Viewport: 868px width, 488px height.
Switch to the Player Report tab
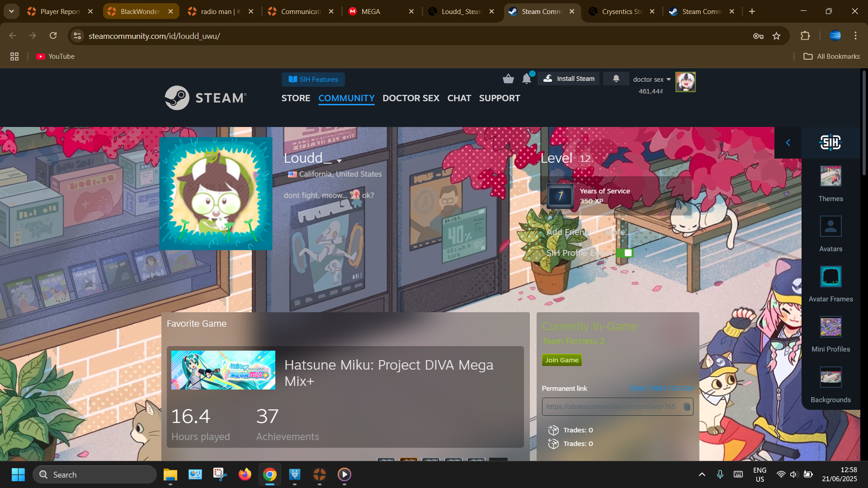60,11
